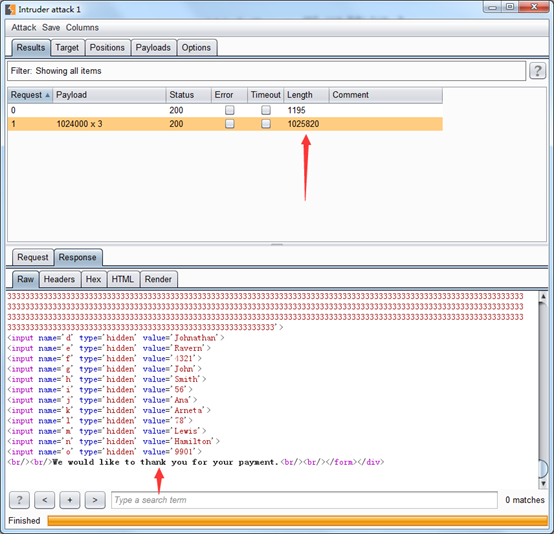Screen dimensions: 554x534
Task: Click the search term input field
Action: 304,500
